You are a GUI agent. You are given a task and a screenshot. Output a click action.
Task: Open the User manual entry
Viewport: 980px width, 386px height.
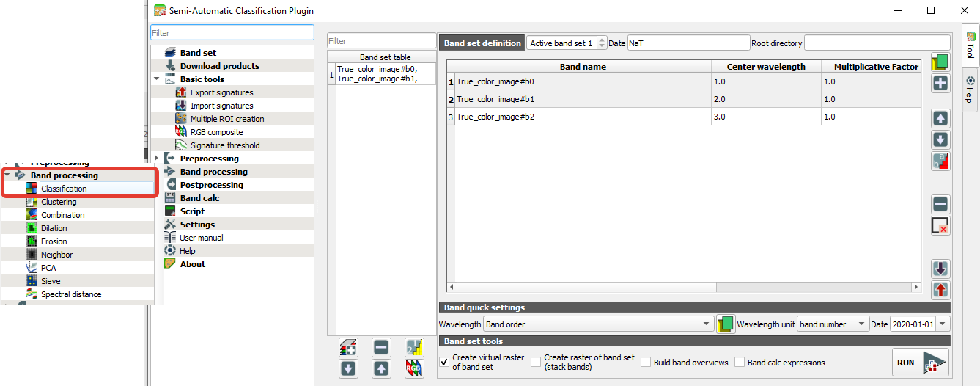pyautogui.click(x=201, y=238)
